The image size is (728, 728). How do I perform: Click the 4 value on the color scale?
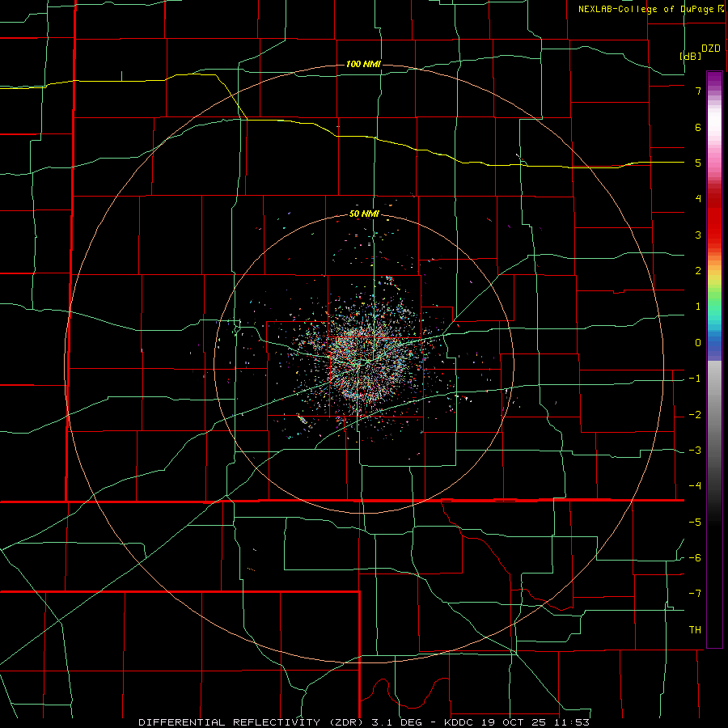point(698,199)
